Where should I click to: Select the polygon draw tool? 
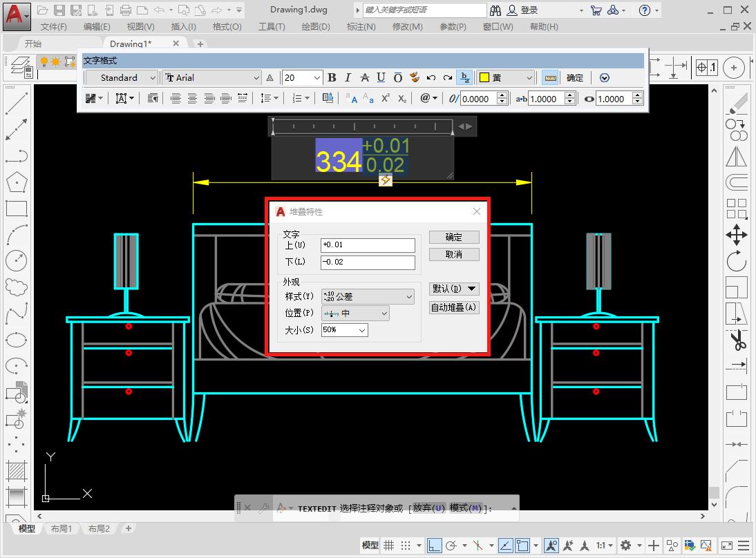point(16,182)
